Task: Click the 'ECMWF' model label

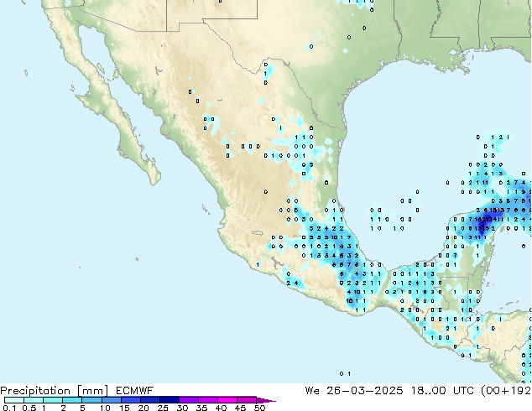Action: point(135,391)
